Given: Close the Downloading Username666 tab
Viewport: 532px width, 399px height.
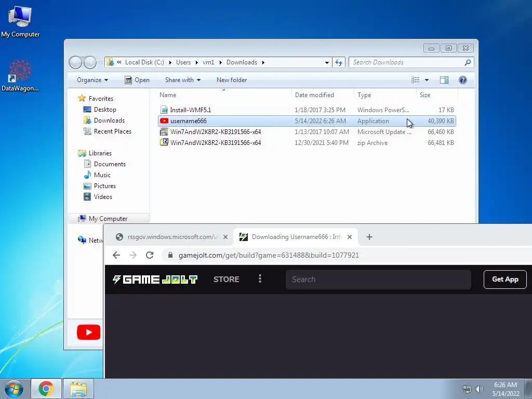Looking at the screenshot, I should pos(350,237).
